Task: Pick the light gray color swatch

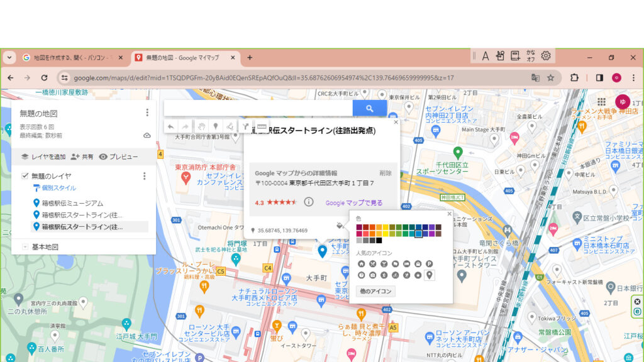Action: 359,241
